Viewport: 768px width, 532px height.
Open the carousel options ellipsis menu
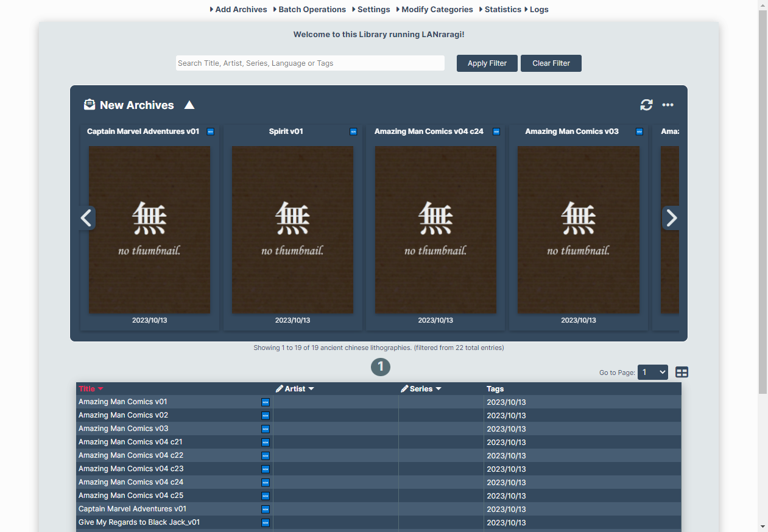(668, 105)
